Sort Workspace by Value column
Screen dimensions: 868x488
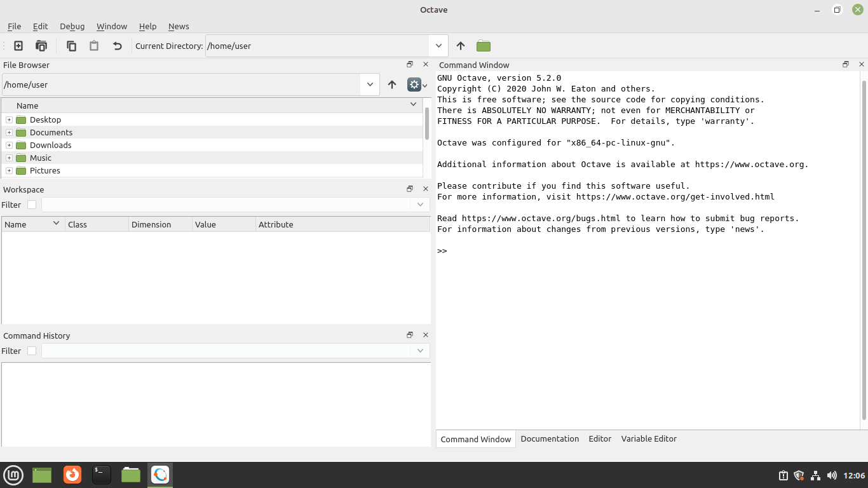(x=224, y=224)
